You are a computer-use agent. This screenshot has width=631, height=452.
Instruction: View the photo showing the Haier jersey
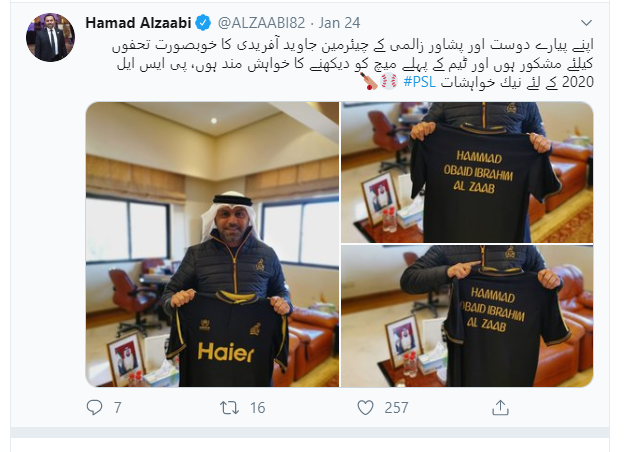pos(212,244)
